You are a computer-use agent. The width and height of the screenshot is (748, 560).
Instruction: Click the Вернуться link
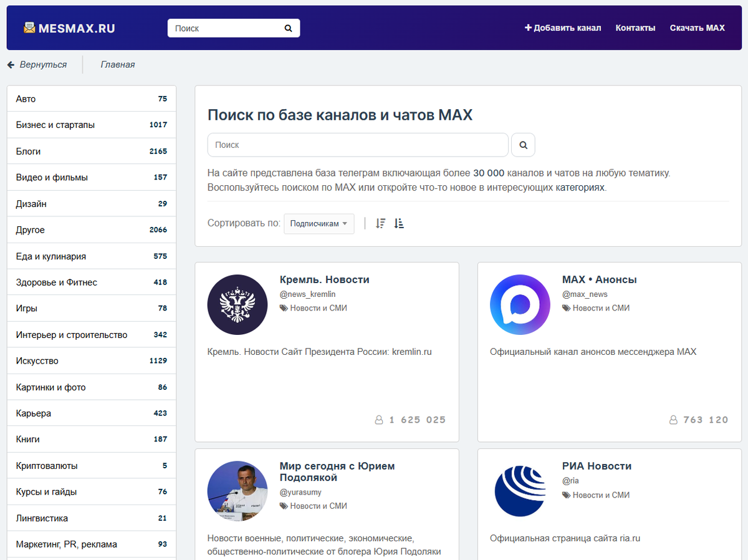pyautogui.click(x=43, y=65)
